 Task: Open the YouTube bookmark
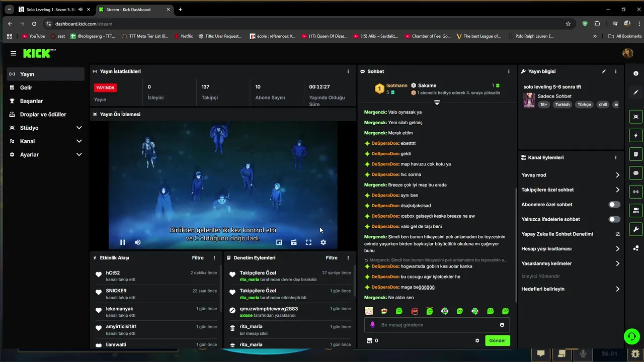(34, 36)
